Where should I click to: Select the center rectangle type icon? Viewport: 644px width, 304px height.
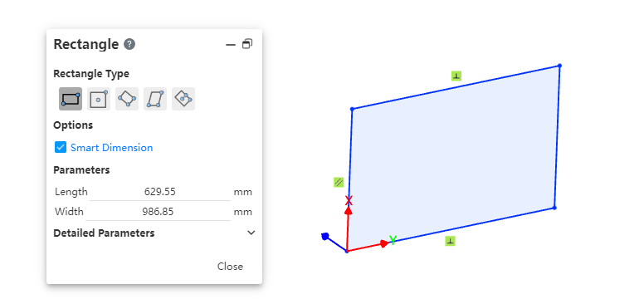pos(99,99)
